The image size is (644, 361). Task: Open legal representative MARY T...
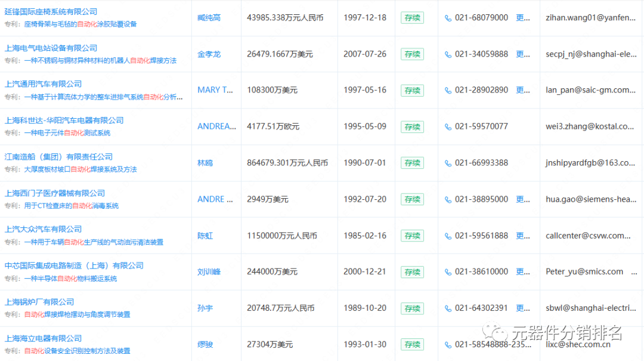(215, 90)
